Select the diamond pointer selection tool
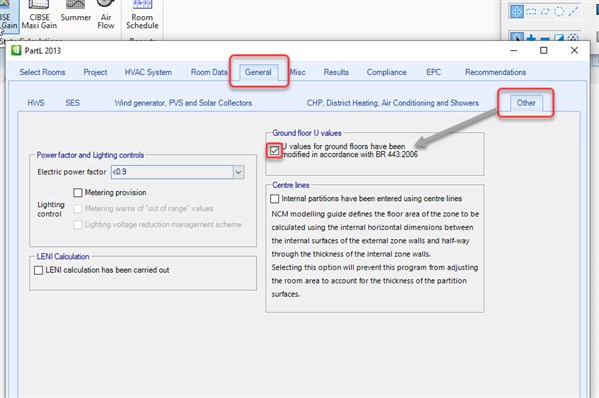 516,11
